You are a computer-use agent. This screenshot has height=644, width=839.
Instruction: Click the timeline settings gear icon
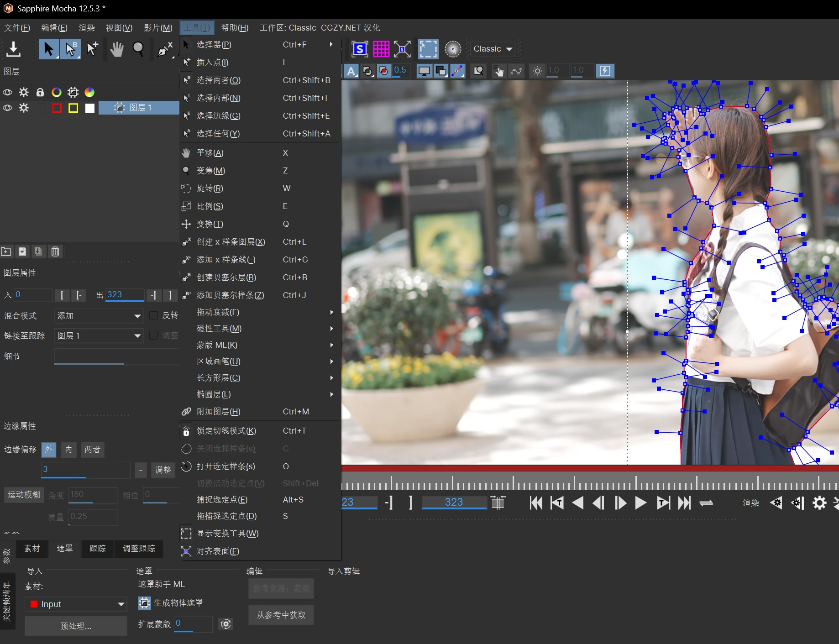[x=819, y=503]
